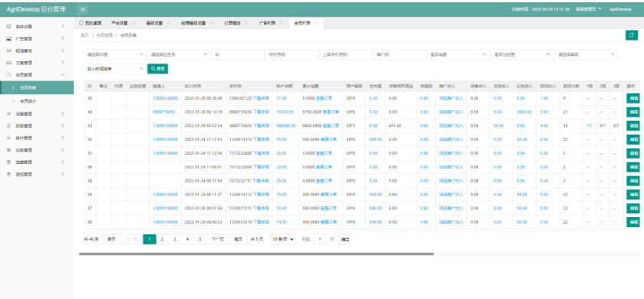Screen dimensions: 644x299
Task: Click the 1个 level-1 link in row 93
Action: [590, 126]
